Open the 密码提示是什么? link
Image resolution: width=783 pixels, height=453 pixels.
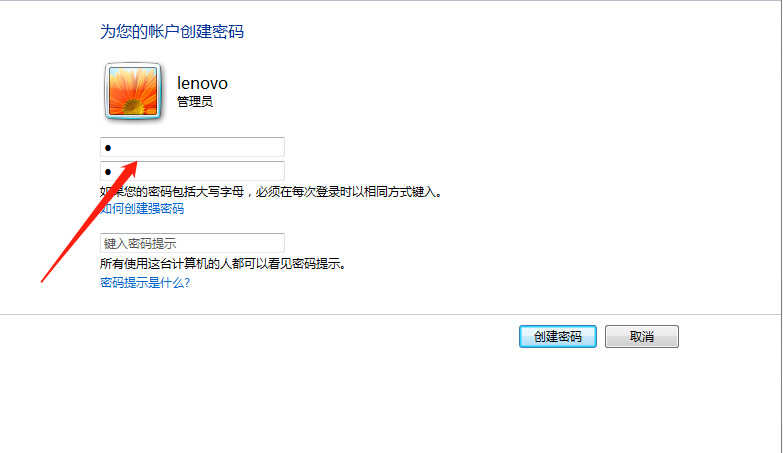pos(145,283)
